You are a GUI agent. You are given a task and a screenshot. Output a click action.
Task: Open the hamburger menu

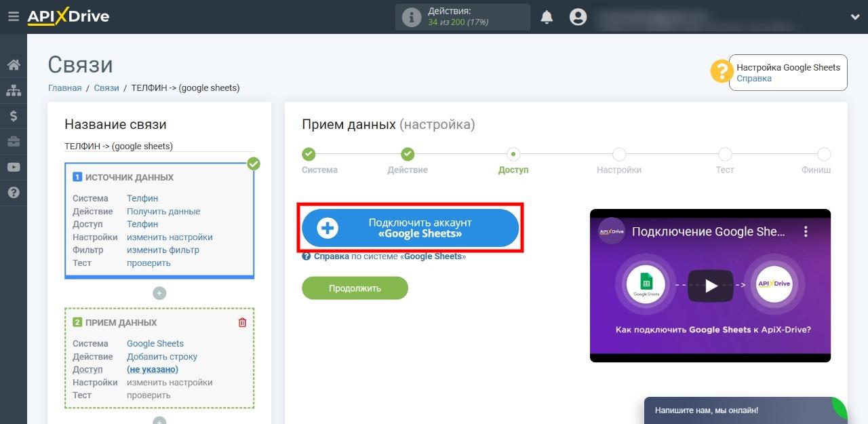tap(13, 16)
